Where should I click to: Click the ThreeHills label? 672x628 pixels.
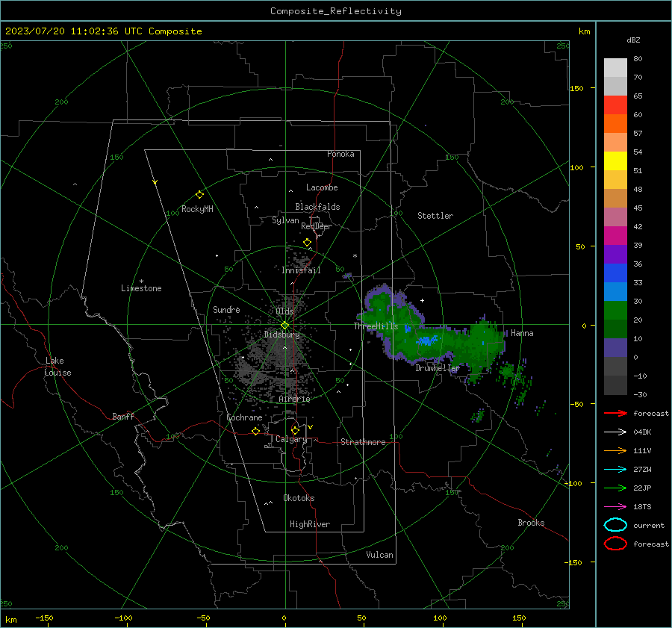coord(376,326)
